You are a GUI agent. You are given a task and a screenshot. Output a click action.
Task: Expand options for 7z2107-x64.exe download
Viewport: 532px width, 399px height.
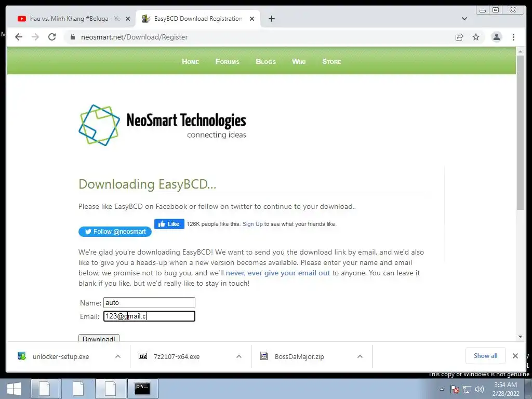(x=239, y=356)
